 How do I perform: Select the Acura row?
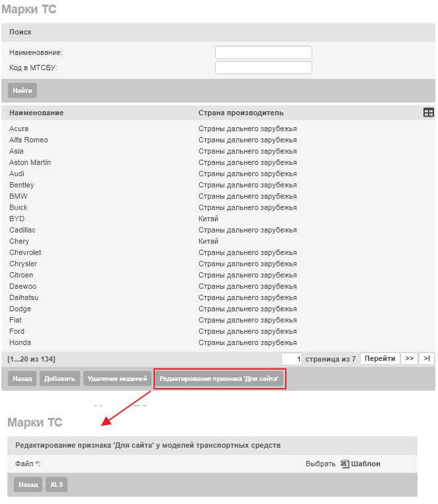tap(218, 128)
